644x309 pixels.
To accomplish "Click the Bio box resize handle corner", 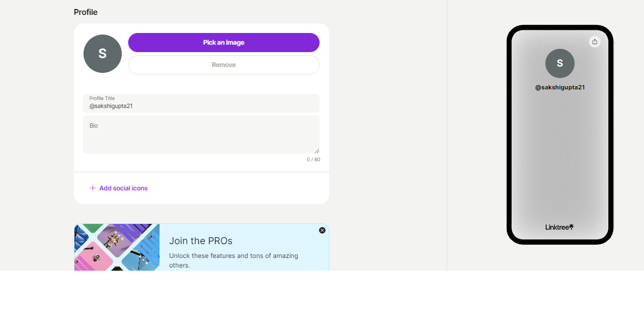I will (317, 151).
